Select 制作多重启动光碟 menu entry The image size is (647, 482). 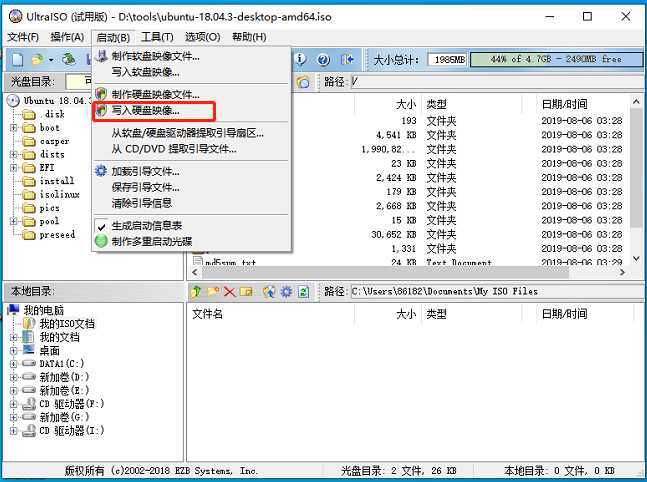192,241
